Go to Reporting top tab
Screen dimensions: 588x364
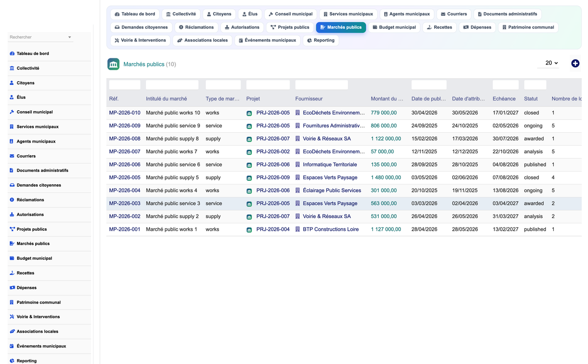[321, 40]
